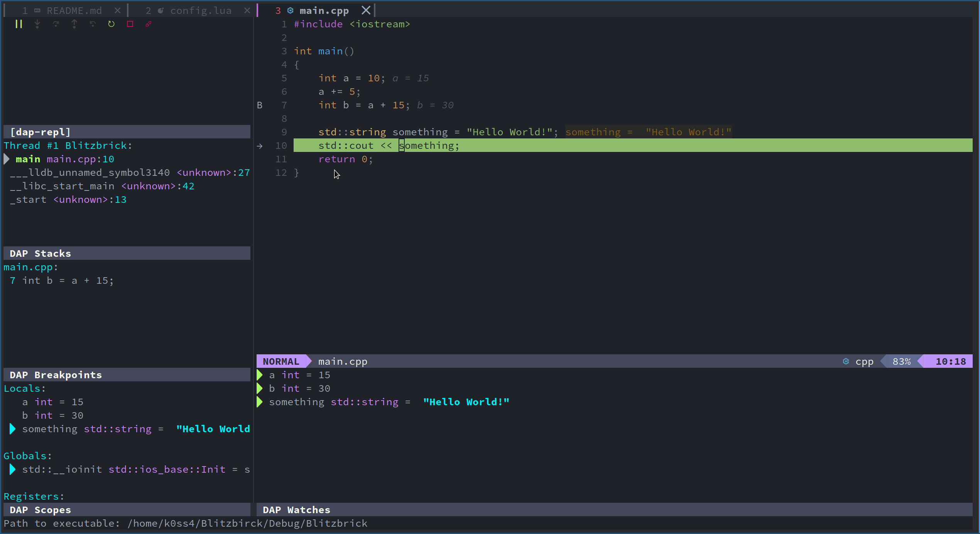980x534 pixels.
Task: Click line number 12 in gutter
Action: click(x=281, y=172)
